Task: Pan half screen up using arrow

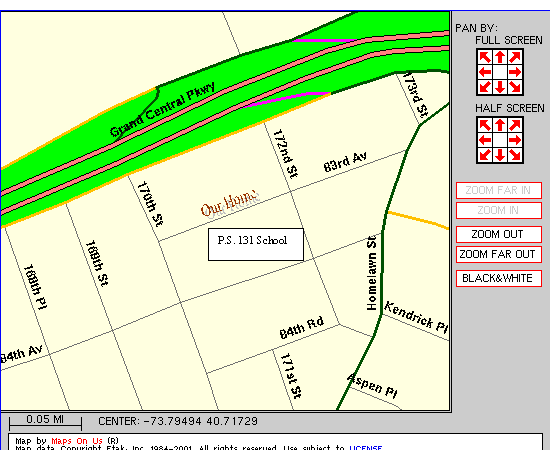Action: 500,125
